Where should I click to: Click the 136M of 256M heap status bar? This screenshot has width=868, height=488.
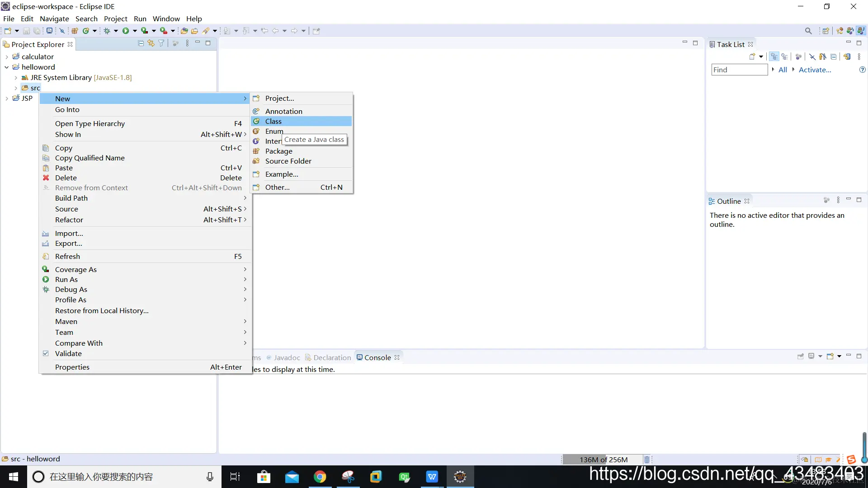(603, 460)
